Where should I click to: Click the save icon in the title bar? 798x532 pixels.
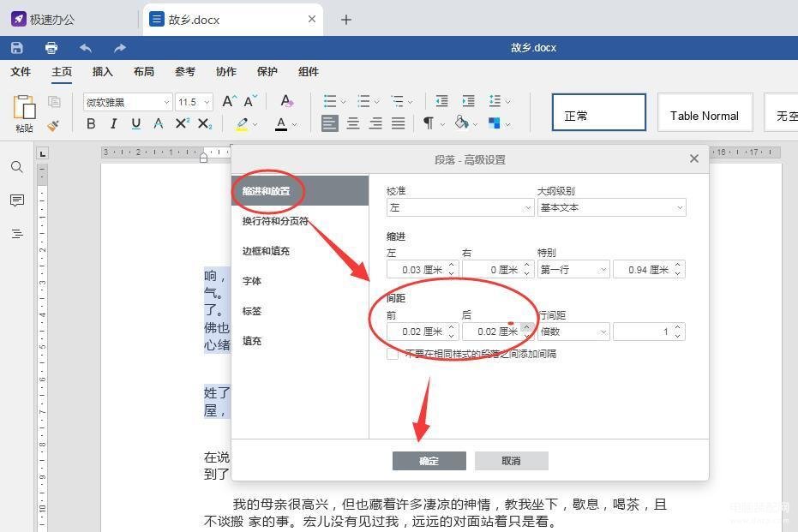point(17,48)
